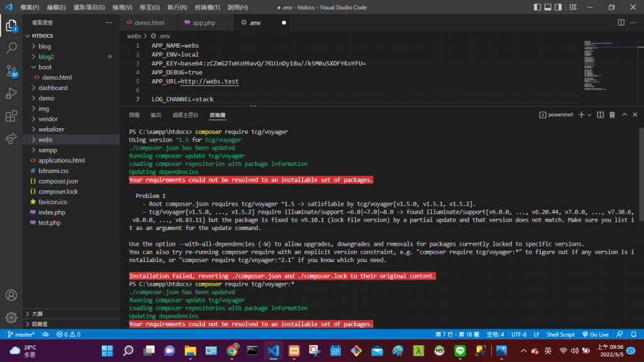Change UTF-8 encoding in status bar
644x362 pixels.
[519, 334]
